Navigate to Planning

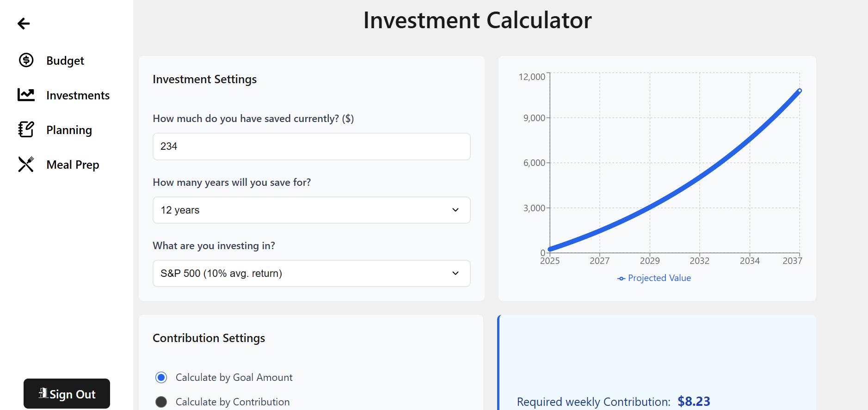(x=69, y=130)
